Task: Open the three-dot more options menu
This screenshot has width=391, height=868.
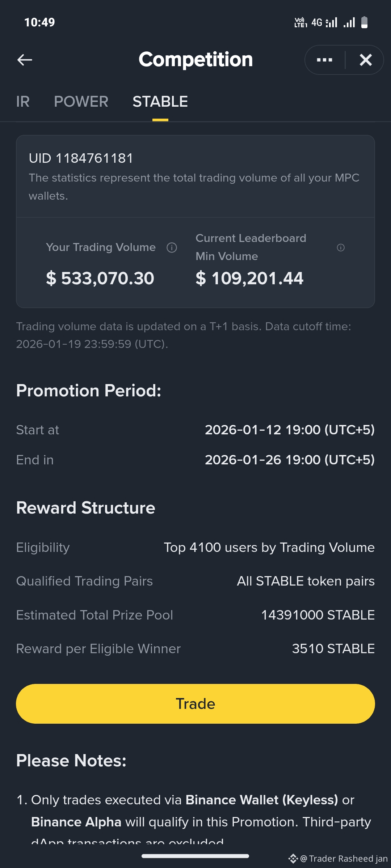Action: point(324,60)
